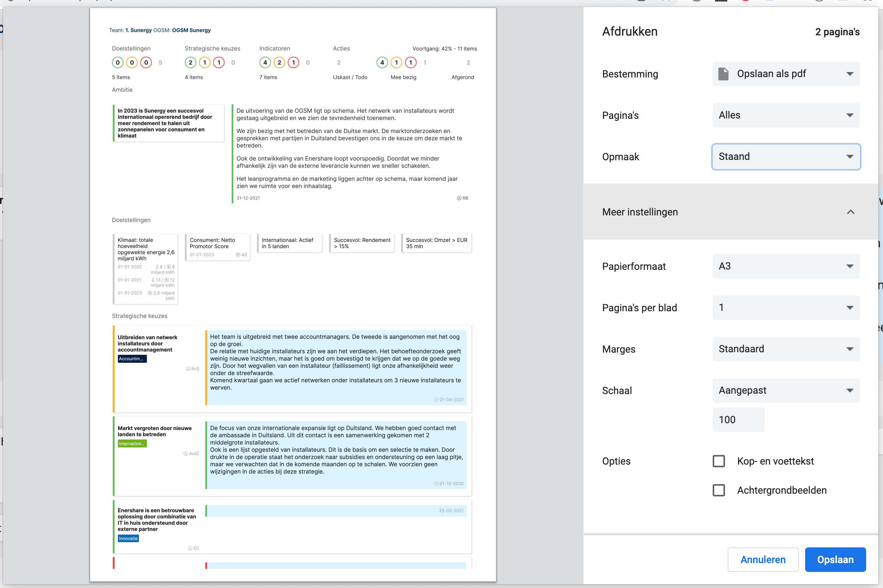The width and height of the screenshot is (883, 588).
Task: Collapse the Meer instellingen section
Action: pos(850,212)
